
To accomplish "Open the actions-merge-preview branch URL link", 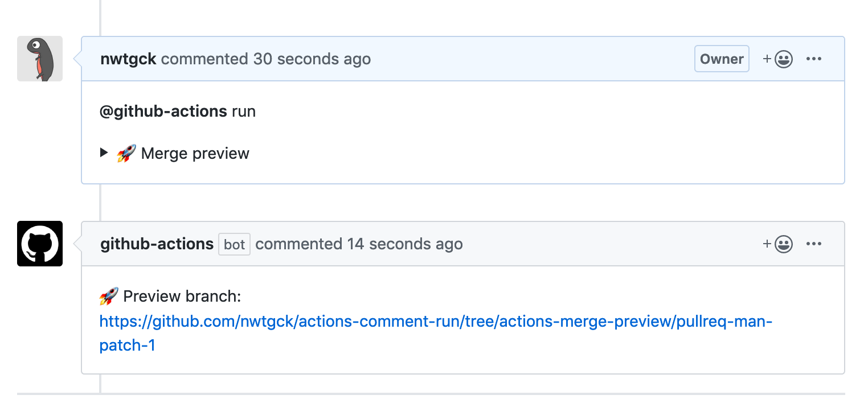I will (x=436, y=334).
